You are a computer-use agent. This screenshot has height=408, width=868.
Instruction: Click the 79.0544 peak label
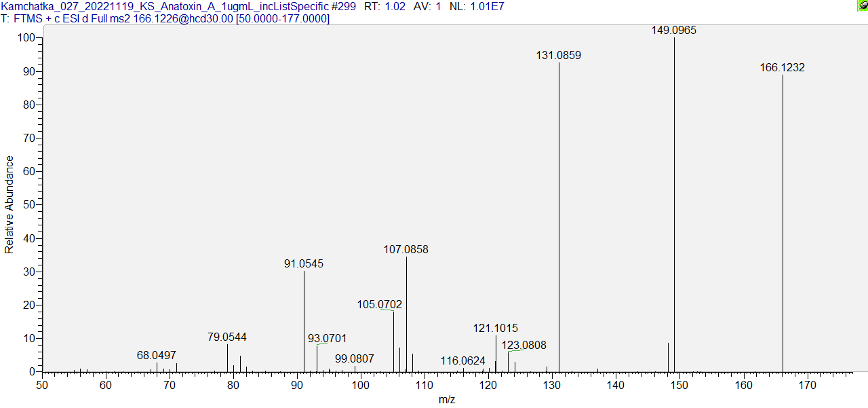pos(226,337)
